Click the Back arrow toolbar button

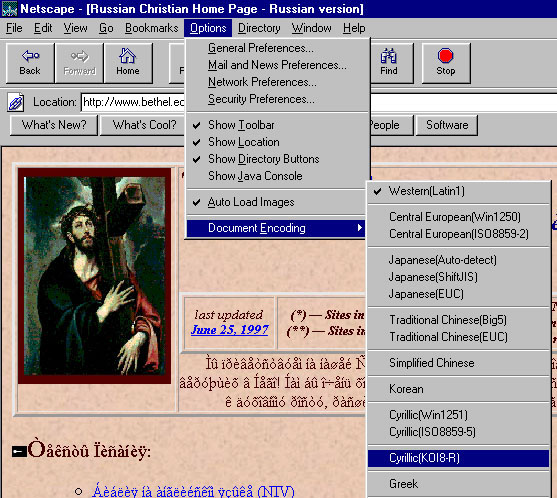pyautogui.click(x=30, y=63)
